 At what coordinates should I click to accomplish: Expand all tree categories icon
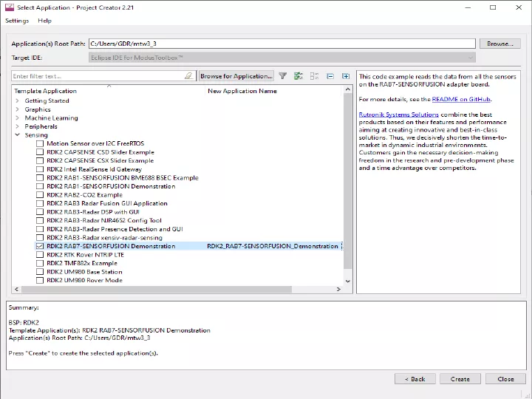click(x=346, y=76)
